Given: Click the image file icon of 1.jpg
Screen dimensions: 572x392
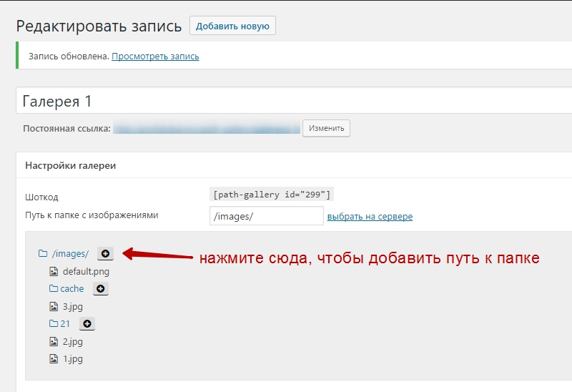Looking at the screenshot, I should point(54,359).
